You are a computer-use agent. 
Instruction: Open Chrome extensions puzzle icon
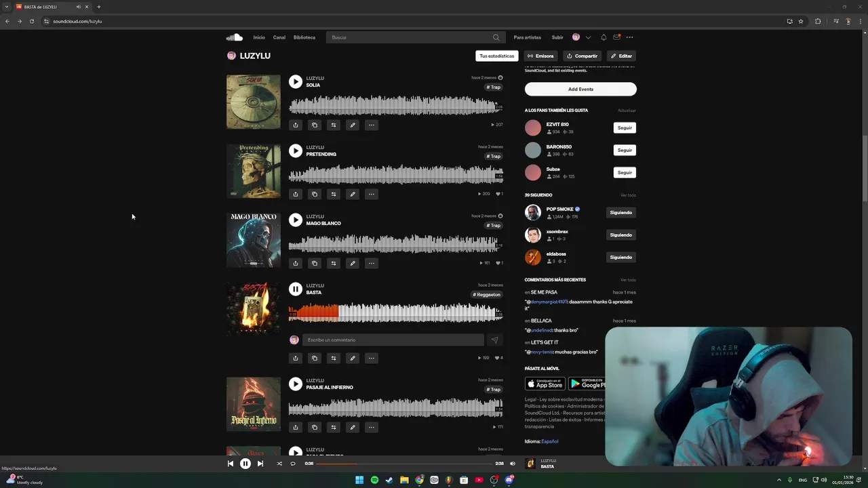[x=818, y=21]
